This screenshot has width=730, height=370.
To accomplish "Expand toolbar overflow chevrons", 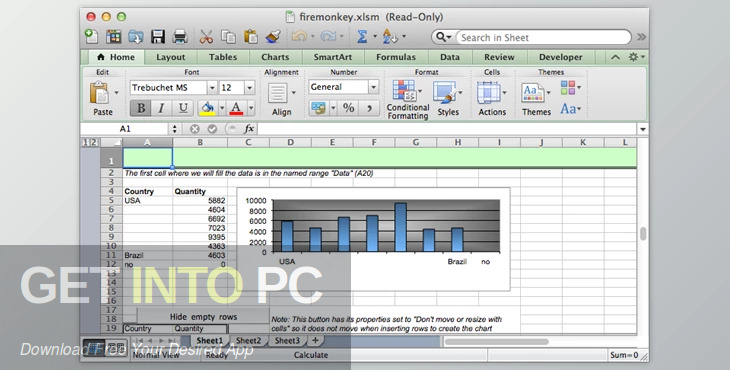I will tap(642, 37).
